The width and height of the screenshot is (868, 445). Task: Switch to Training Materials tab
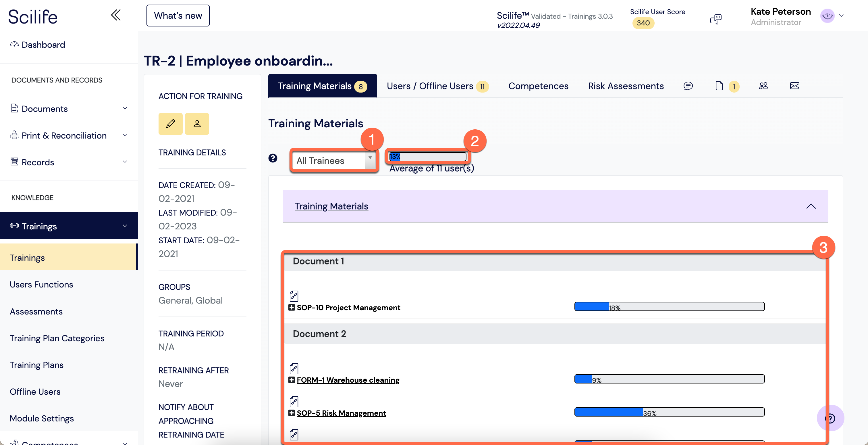[323, 86]
